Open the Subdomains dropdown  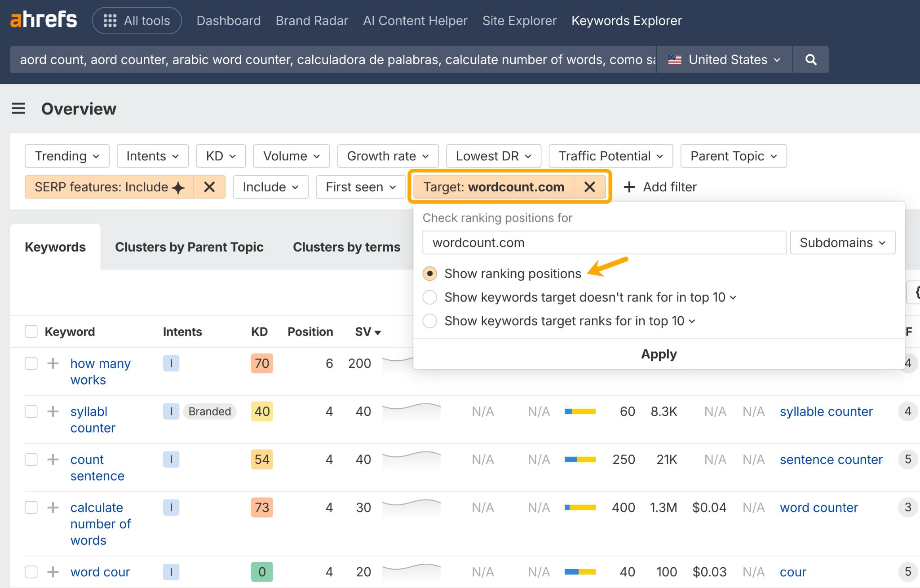(842, 242)
